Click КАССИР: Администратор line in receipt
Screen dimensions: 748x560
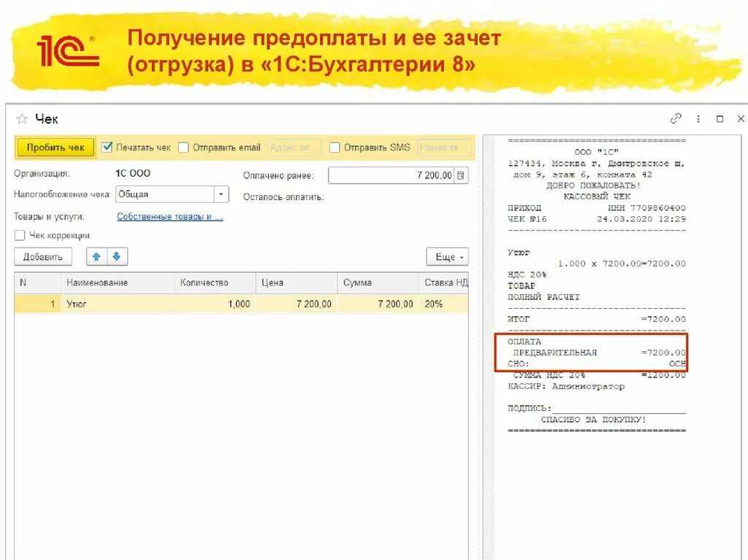coord(566,386)
